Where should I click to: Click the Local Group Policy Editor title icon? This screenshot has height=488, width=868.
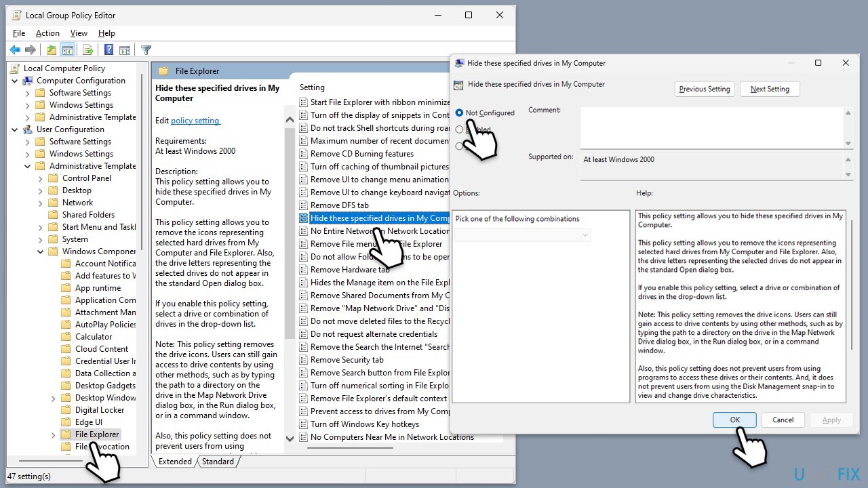pos(17,15)
